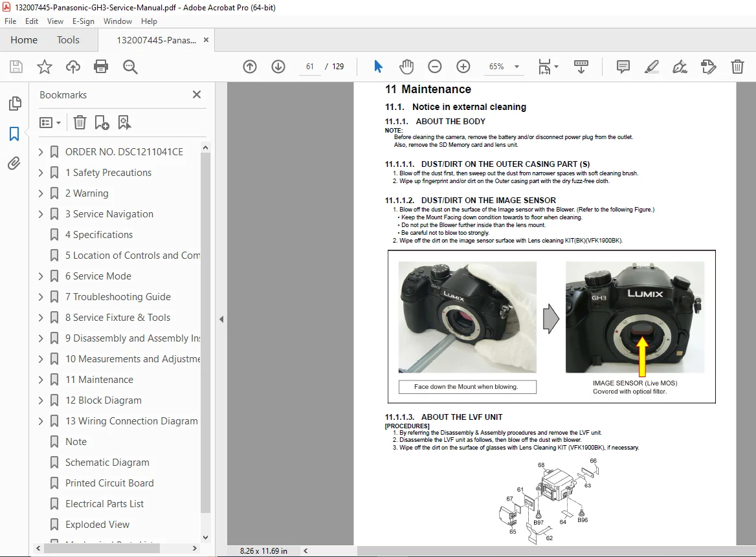This screenshot has height=557, width=756.
Task: Add a comment note icon
Action: tap(623, 67)
